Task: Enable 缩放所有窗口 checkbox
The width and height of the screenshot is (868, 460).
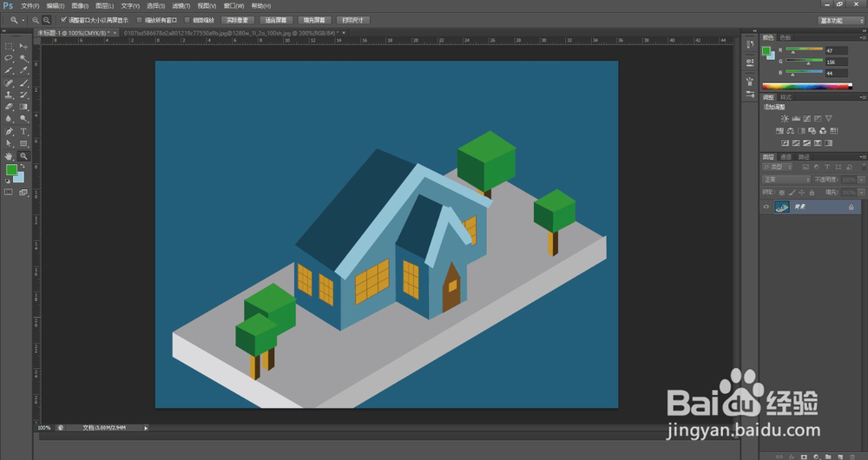Action: point(140,19)
